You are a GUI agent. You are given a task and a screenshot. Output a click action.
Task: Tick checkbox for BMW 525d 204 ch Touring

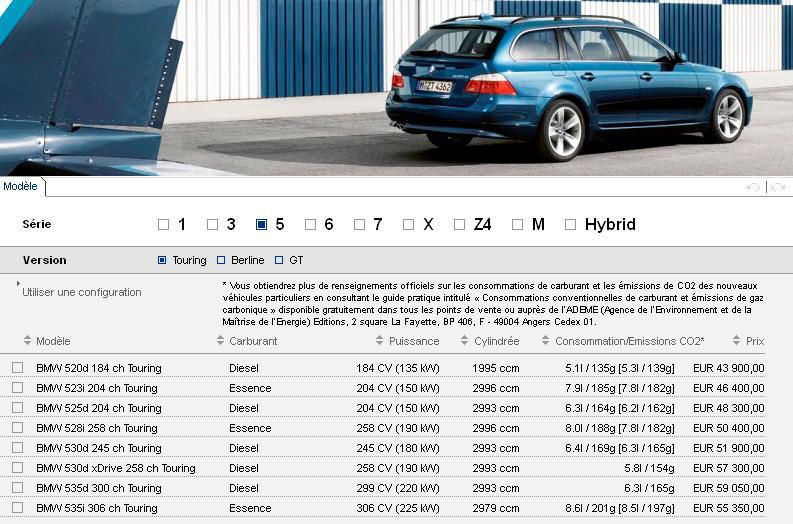pyautogui.click(x=18, y=407)
